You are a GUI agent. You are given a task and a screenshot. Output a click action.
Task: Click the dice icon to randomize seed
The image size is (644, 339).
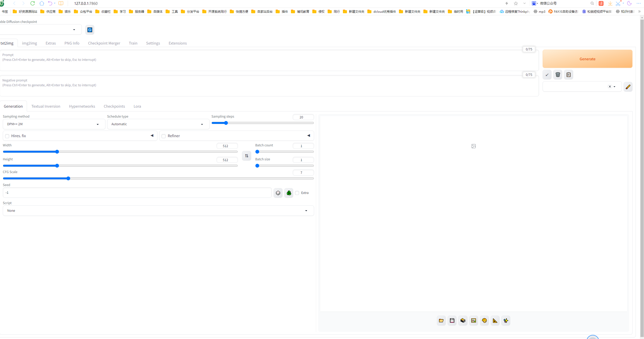coord(278,193)
